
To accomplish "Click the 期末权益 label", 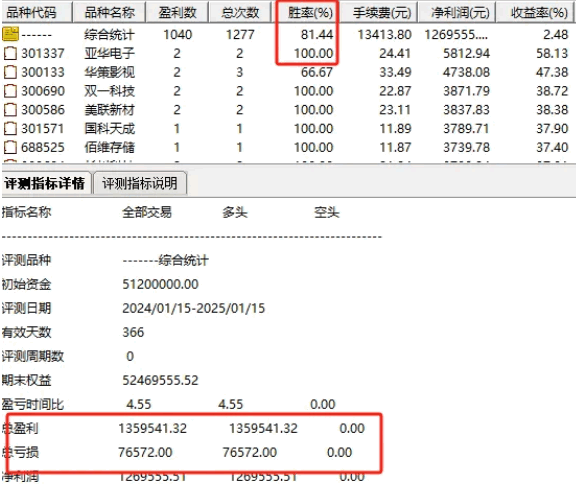I will [26, 380].
